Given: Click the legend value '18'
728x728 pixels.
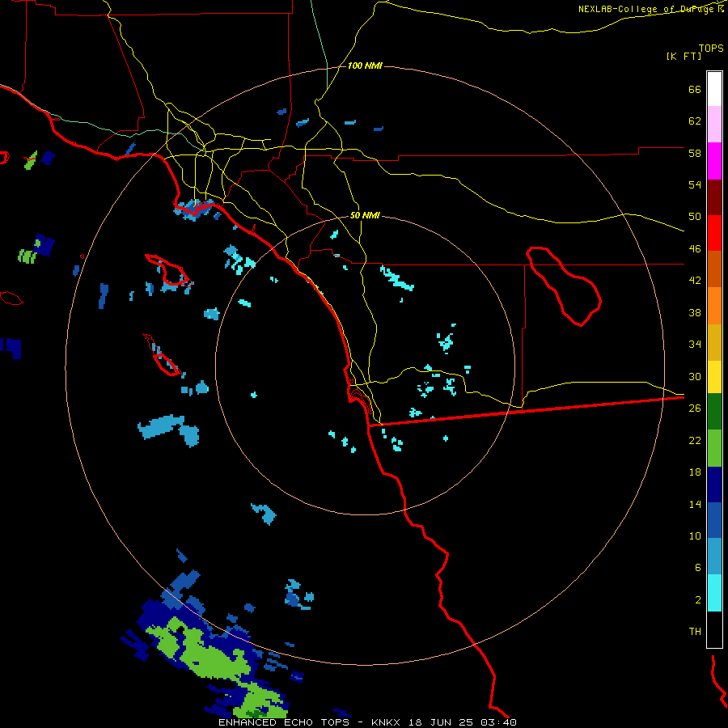Looking at the screenshot, I should pos(695,472).
